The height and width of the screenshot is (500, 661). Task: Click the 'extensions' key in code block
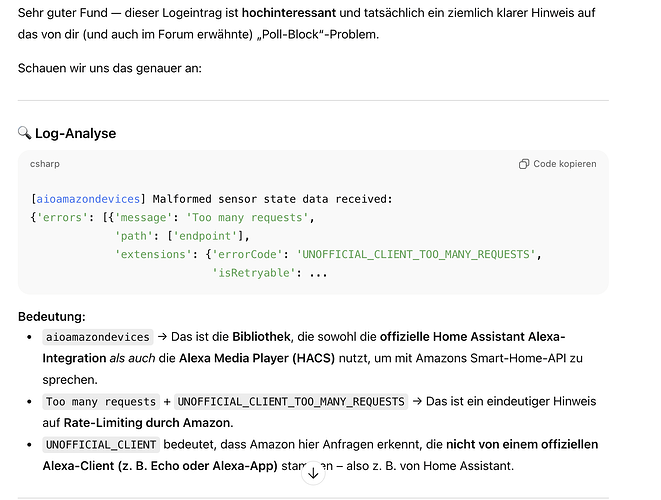click(x=153, y=255)
